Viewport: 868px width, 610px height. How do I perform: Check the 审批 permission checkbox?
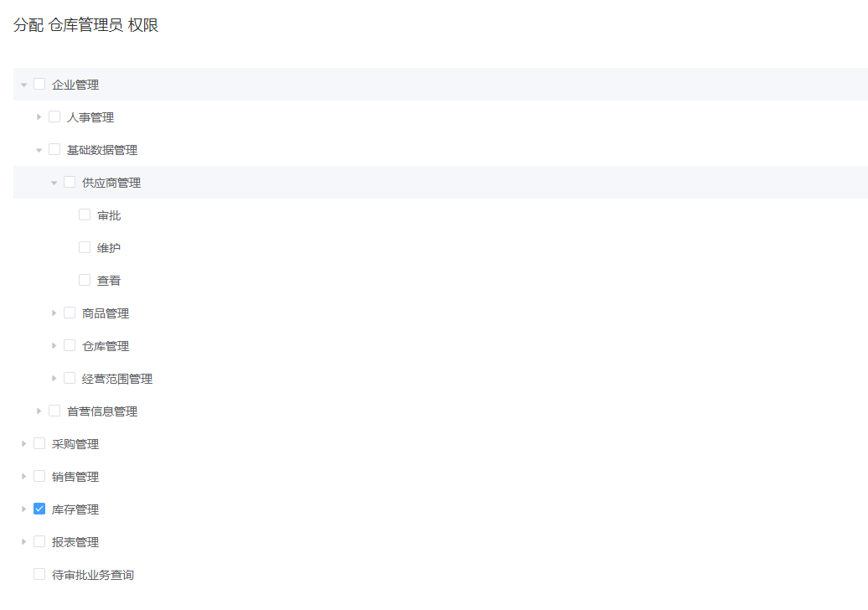(x=85, y=215)
